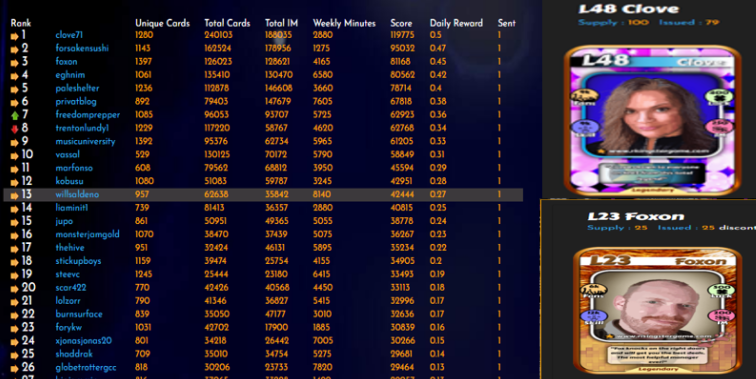Select clove71's score value 119775

click(x=402, y=35)
